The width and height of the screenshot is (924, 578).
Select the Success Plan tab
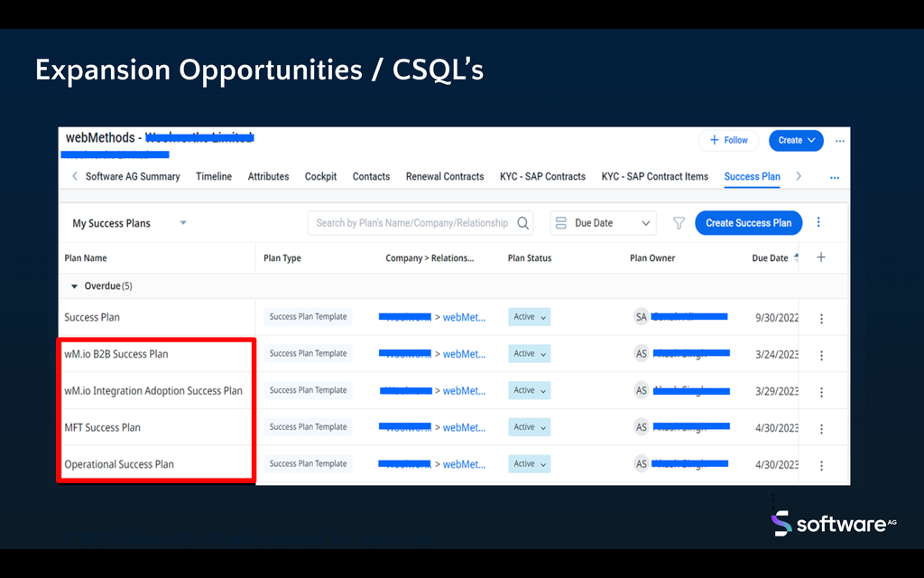click(x=752, y=176)
